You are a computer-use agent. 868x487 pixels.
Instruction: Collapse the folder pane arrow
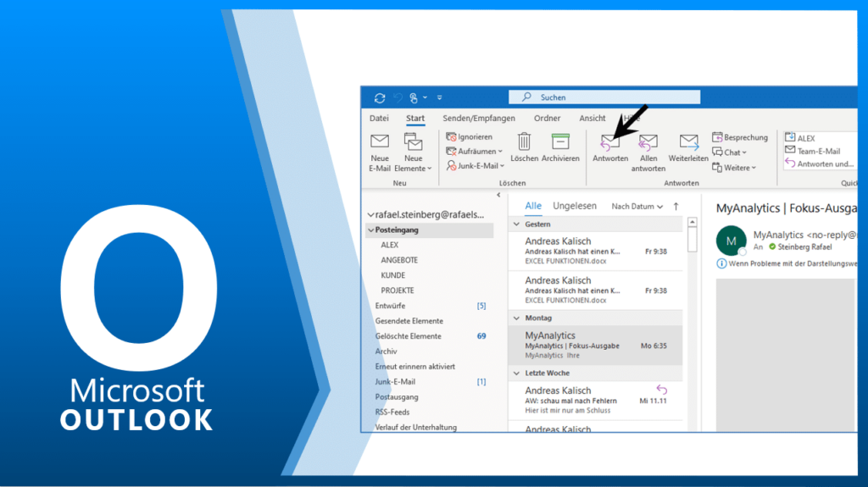[x=498, y=195]
